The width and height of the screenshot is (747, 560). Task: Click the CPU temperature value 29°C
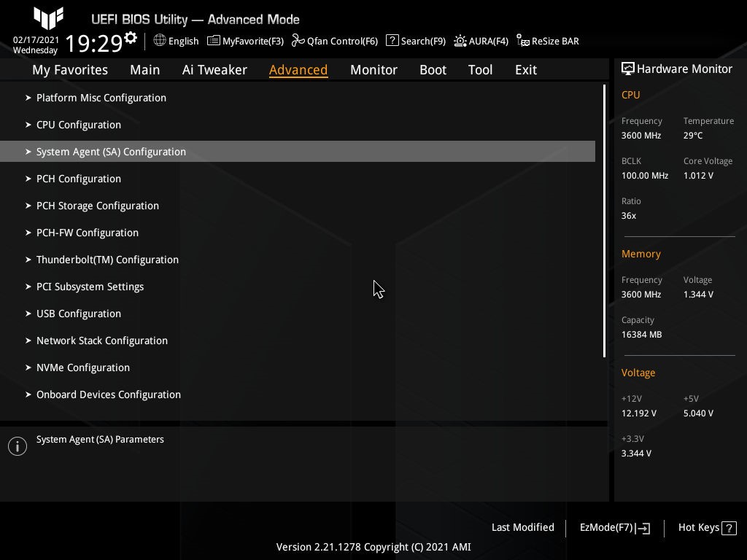pyautogui.click(x=693, y=136)
